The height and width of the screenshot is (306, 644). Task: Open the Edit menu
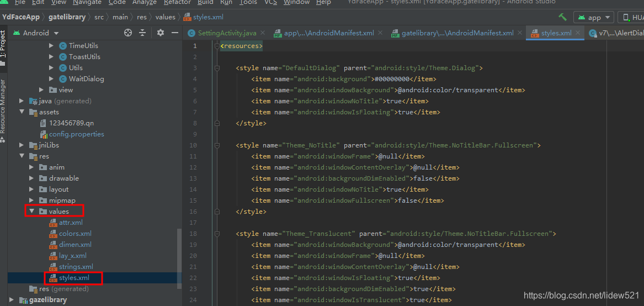coord(38,2)
